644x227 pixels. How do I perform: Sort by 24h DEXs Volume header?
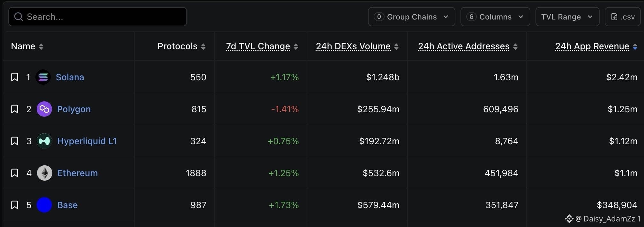point(353,46)
